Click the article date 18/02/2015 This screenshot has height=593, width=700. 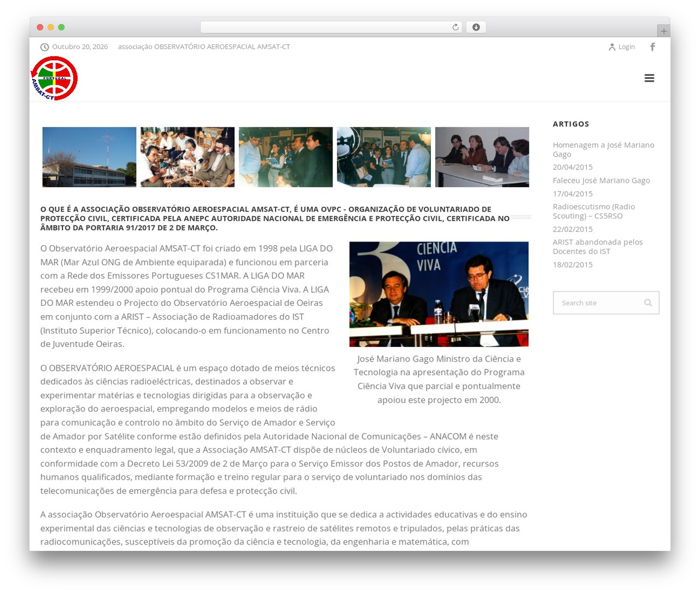click(573, 265)
